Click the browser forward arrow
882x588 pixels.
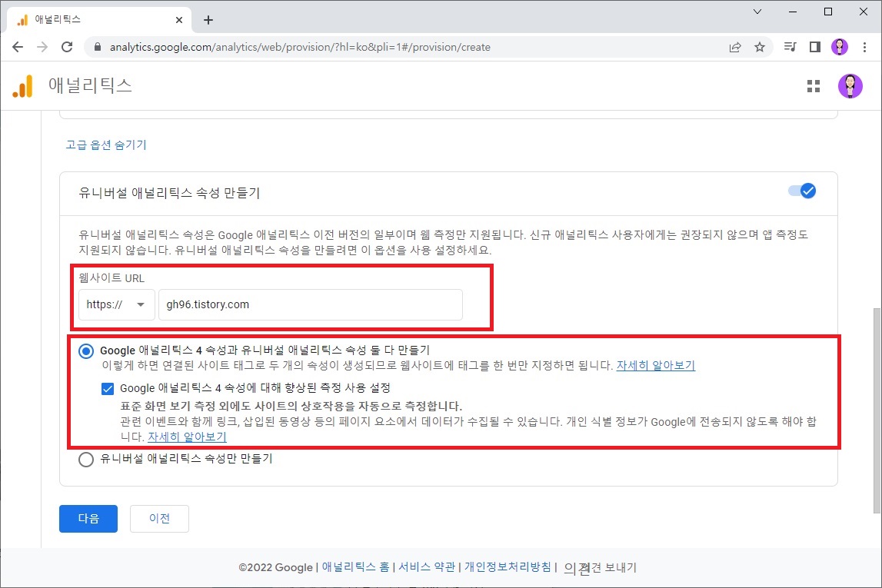coord(42,47)
